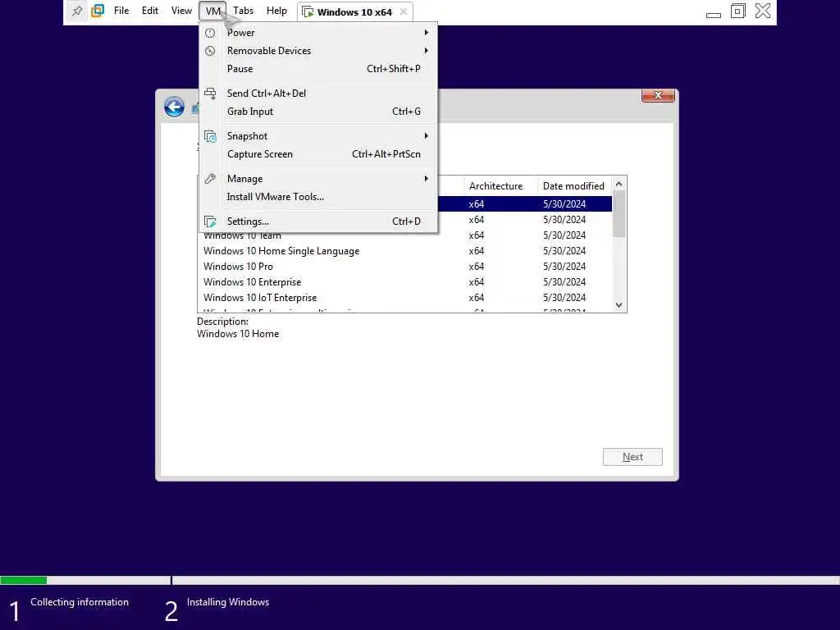The image size is (840, 630).
Task: Expand the Removable Devices submenu arrow
Action: [x=427, y=51]
